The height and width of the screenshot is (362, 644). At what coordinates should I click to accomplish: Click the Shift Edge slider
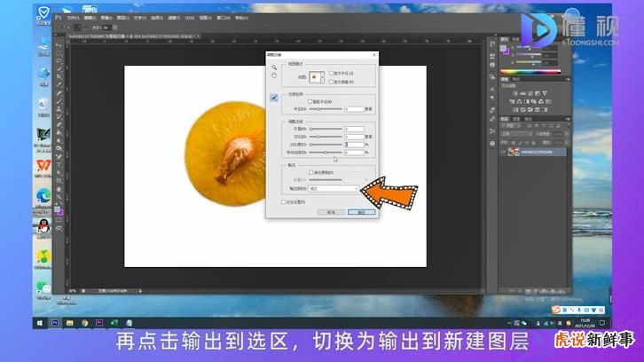tap(326, 153)
